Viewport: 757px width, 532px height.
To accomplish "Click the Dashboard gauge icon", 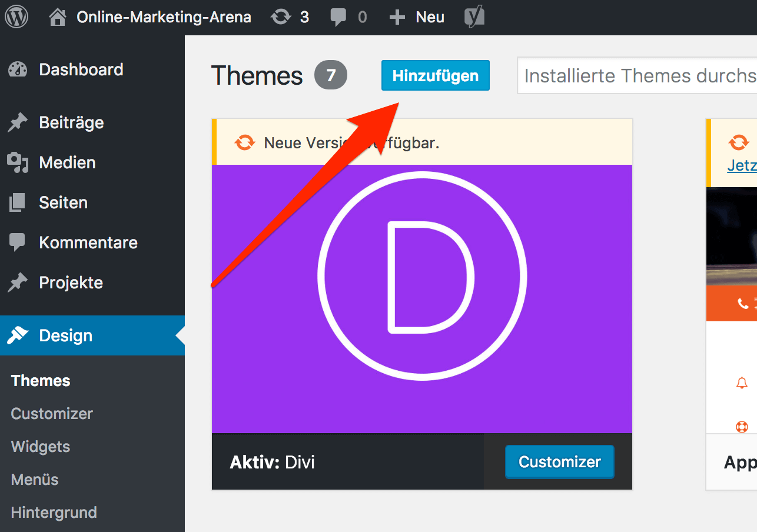I will [18, 69].
